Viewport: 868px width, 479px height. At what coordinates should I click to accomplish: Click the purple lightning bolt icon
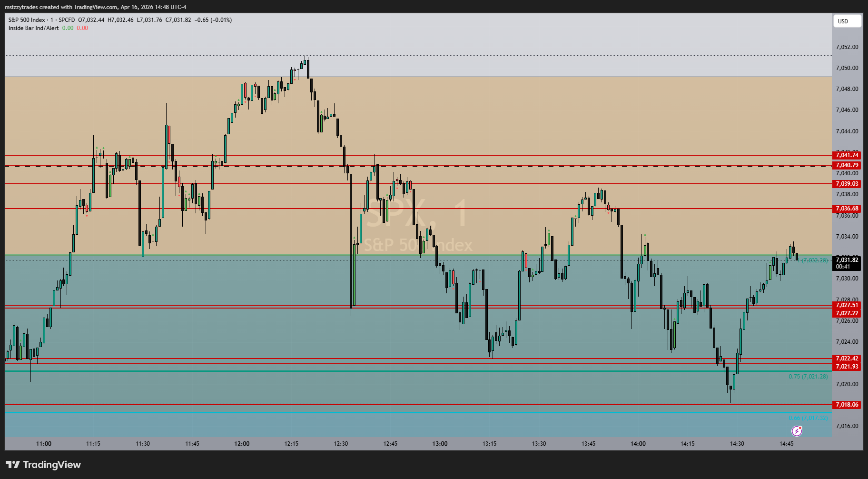pyautogui.click(x=797, y=431)
